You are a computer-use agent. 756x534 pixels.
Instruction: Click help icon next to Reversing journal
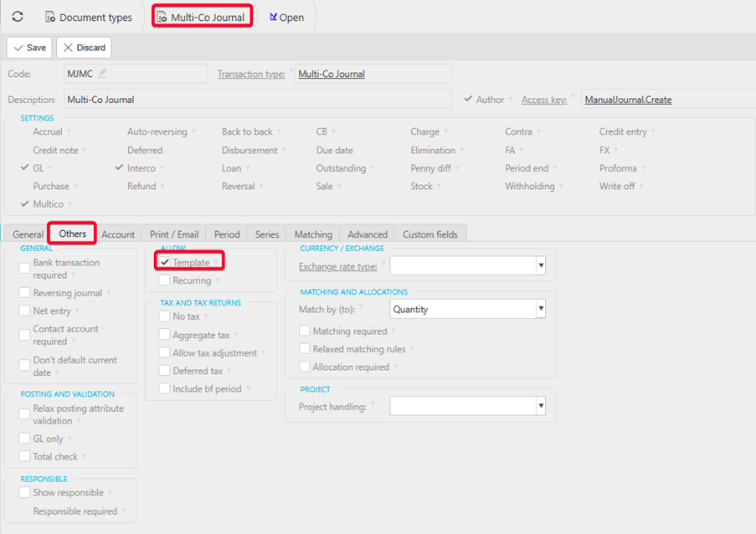click(109, 293)
